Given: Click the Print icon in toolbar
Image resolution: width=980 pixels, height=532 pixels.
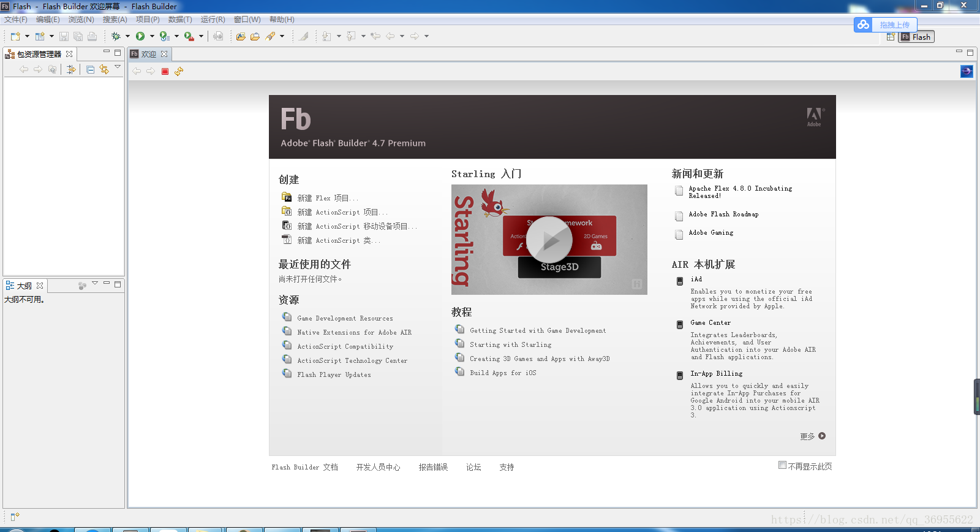Looking at the screenshot, I should coord(92,36).
